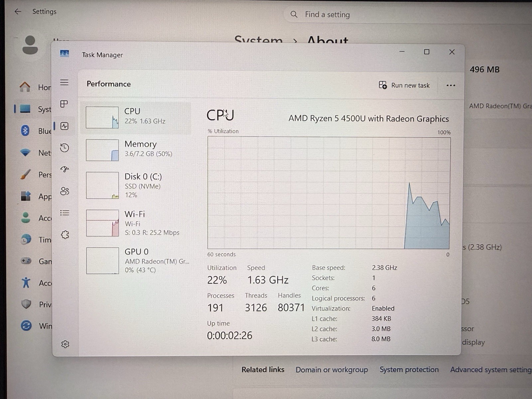Open Gaming controller icon in Settings
The width and height of the screenshot is (532, 399).
(x=26, y=261)
